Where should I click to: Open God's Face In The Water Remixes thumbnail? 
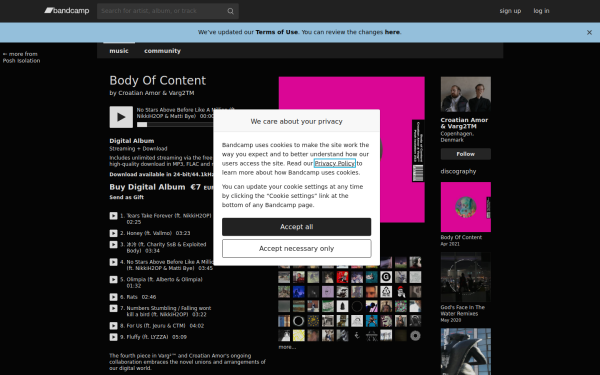(466, 277)
